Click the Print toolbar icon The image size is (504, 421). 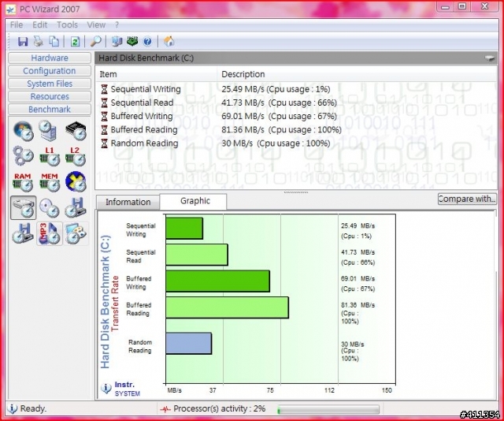coord(39,41)
